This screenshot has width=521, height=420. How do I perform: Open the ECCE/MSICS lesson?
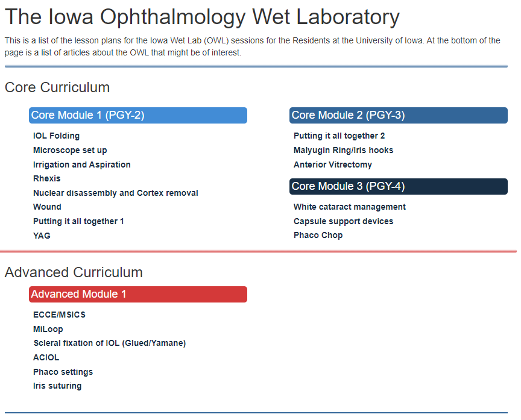click(x=59, y=315)
